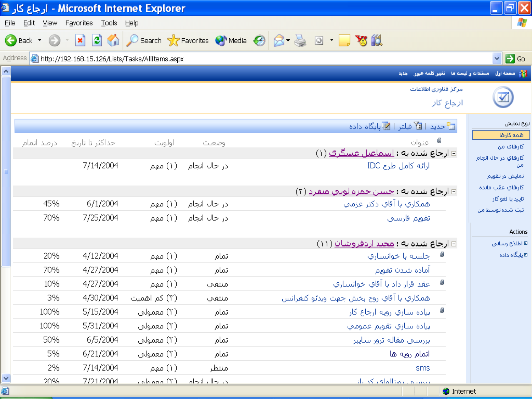Open the File menu

click(10, 23)
